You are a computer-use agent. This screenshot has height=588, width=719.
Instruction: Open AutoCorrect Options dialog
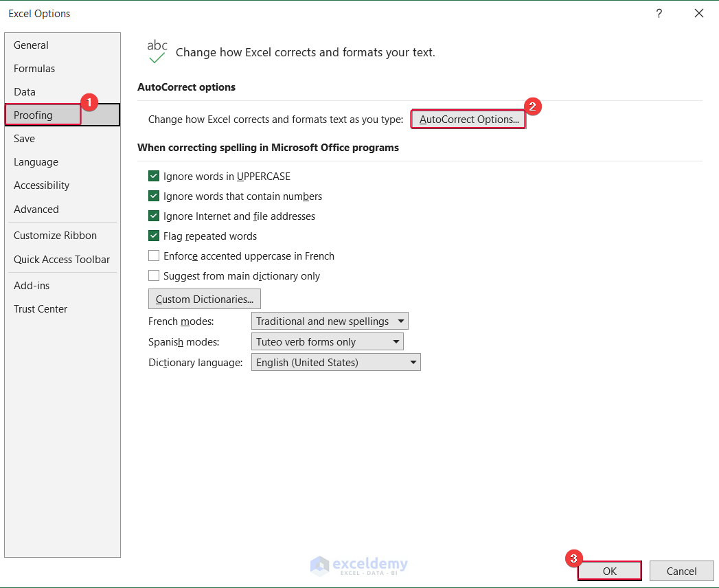[468, 119]
